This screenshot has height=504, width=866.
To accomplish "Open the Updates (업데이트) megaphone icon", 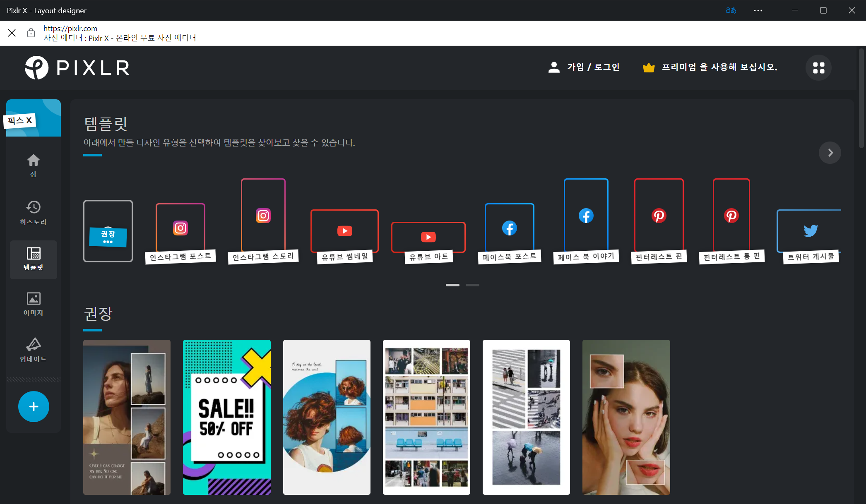I will point(33,350).
